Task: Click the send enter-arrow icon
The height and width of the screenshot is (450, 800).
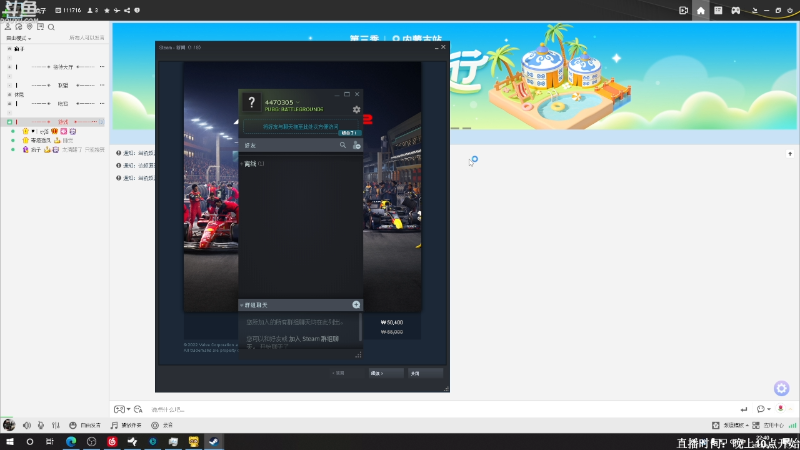Action: pos(744,409)
